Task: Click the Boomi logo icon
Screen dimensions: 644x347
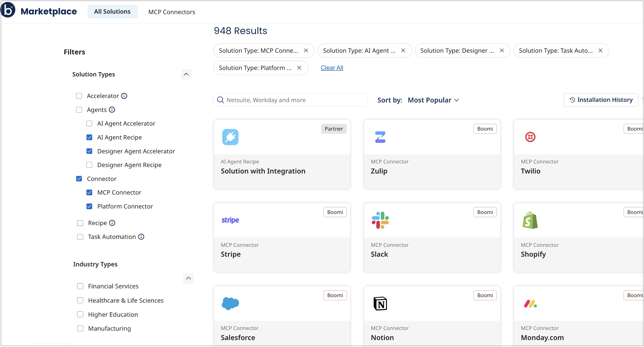Action: [8, 10]
